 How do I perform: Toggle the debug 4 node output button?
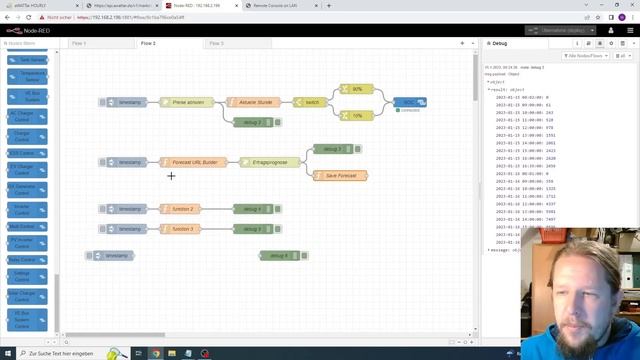click(278, 209)
